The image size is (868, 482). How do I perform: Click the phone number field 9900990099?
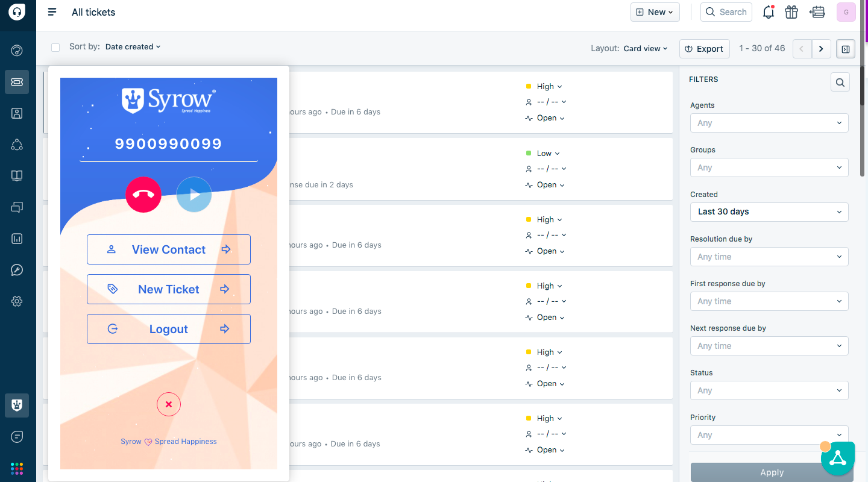169,144
